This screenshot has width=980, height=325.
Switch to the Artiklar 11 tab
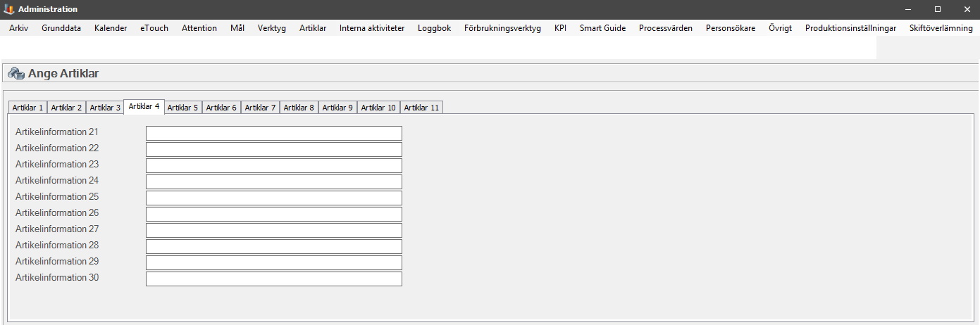click(421, 108)
